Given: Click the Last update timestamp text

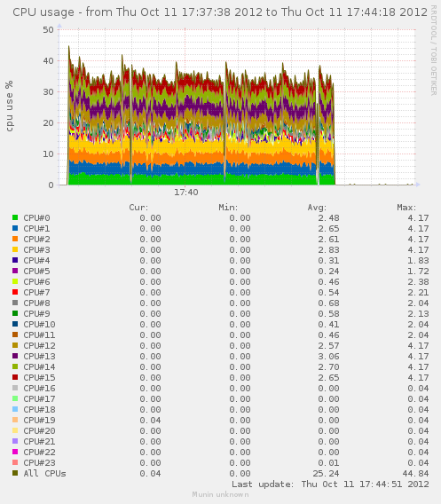Looking at the screenshot, I should click(330, 484).
